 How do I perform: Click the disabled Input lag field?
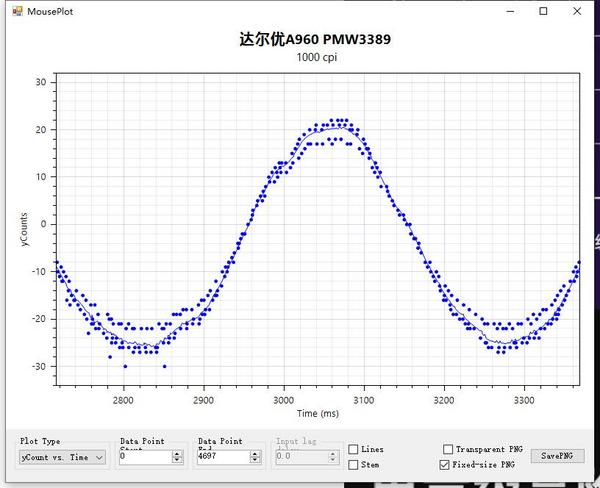tap(302, 457)
